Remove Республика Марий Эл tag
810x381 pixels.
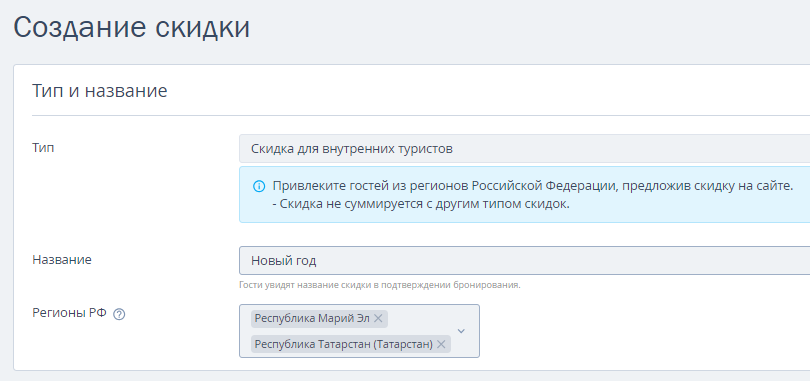click(378, 319)
